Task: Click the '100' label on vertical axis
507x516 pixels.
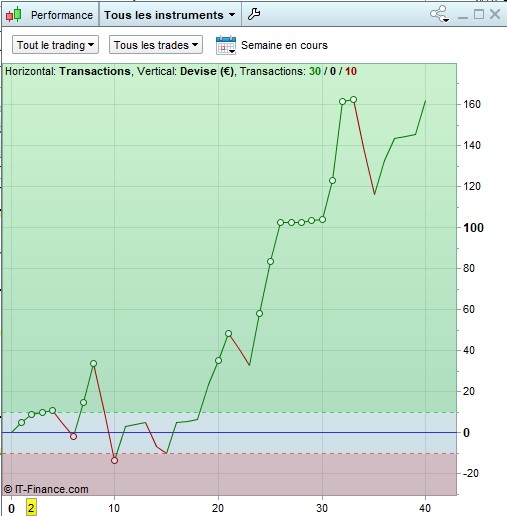Action: 473,228
